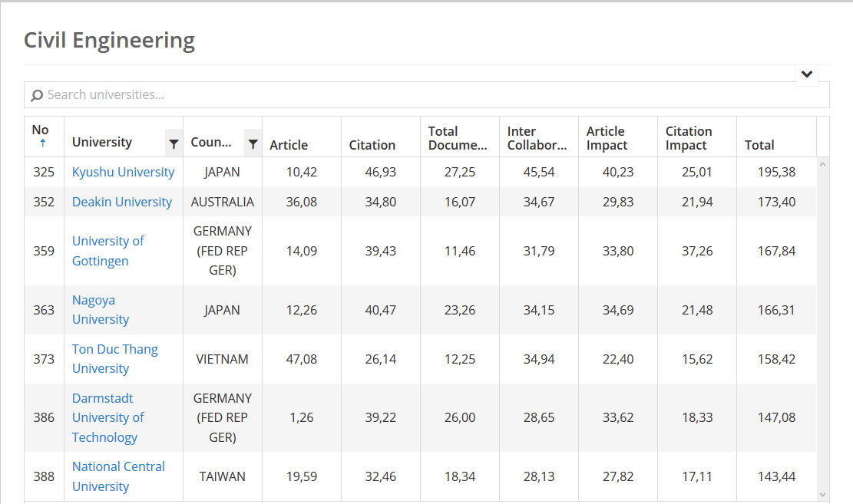The image size is (853, 504).
Task: Click article value 47,08
Action: [x=302, y=359]
